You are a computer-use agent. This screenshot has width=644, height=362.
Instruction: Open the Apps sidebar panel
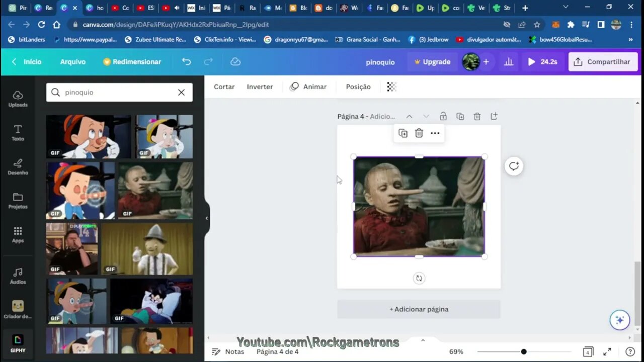tap(18, 234)
